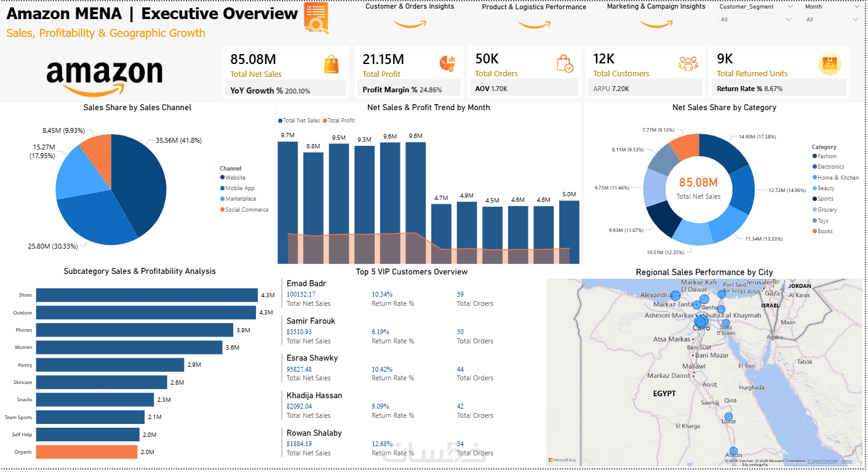Click the shopping bag icon on Net Sales card
This screenshot has height=472, width=868.
pos(331,65)
